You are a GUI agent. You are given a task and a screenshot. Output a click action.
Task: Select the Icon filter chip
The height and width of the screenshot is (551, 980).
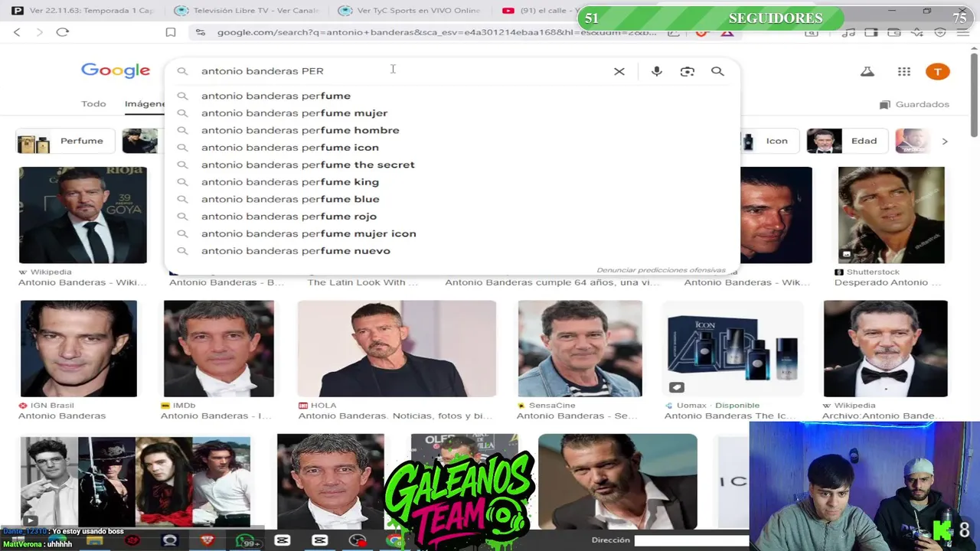[x=770, y=141]
